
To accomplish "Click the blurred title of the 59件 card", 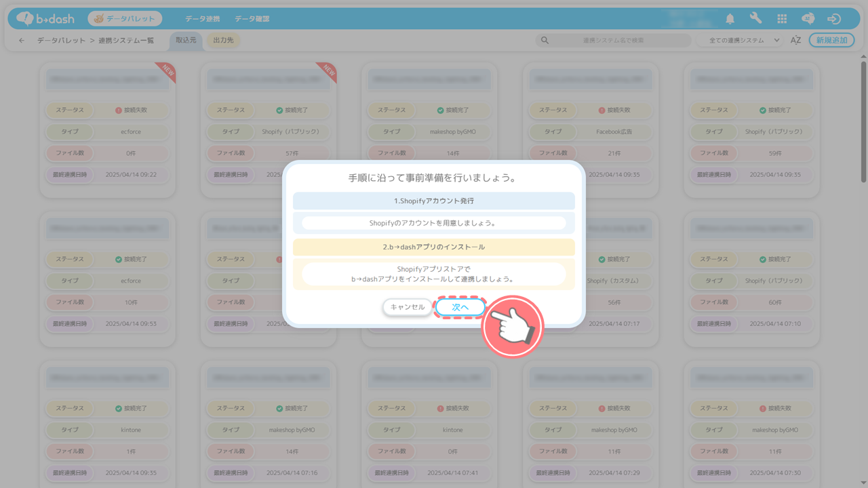I will (751, 79).
